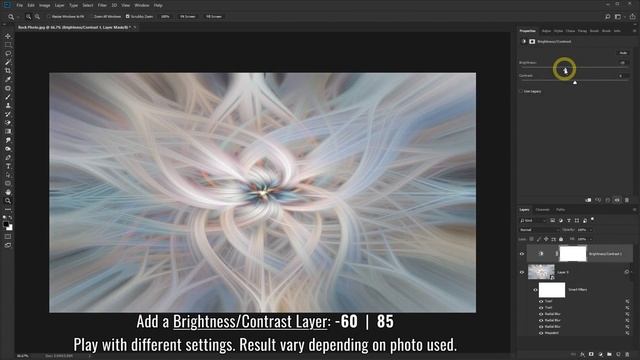Open the Opacity dropdown arrow
Image resolution: width=640 pixels, height=360 pixels.
coord(591,230)
